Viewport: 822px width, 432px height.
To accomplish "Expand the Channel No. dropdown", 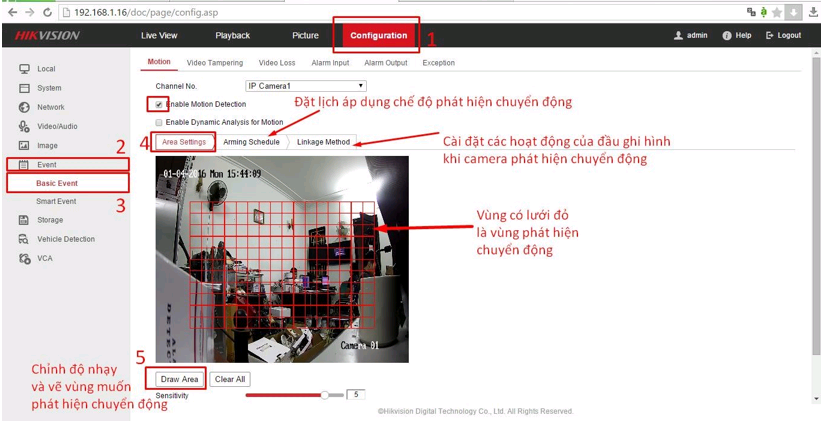I will [306, 86].
